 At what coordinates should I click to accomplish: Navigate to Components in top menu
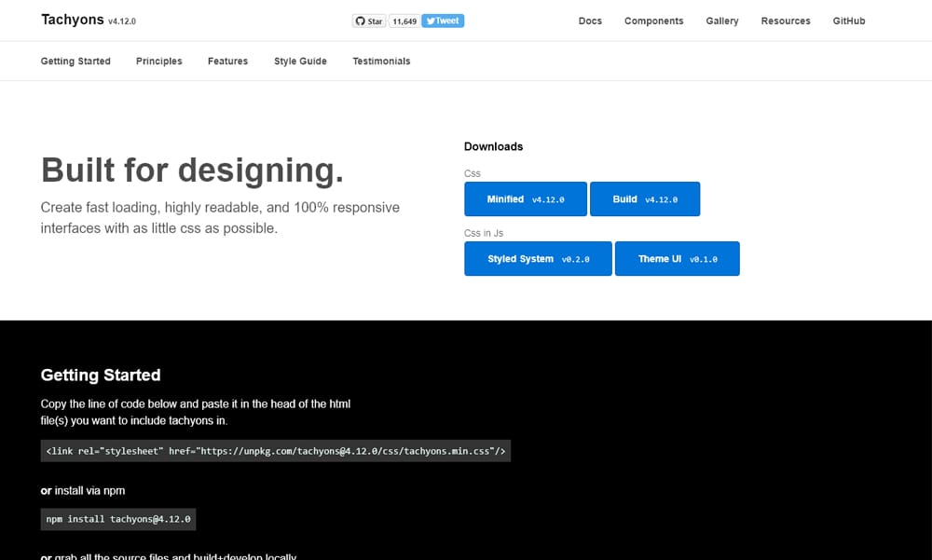(x=653, y=20)
